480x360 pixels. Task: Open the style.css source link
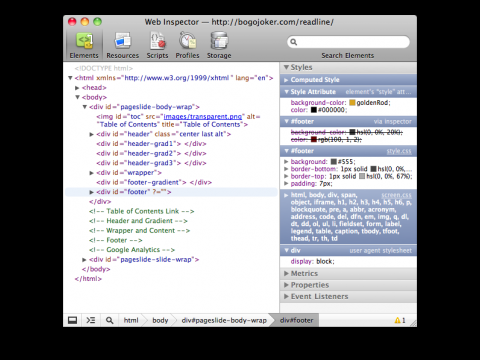pyautogui.click(x=399, y=151)
